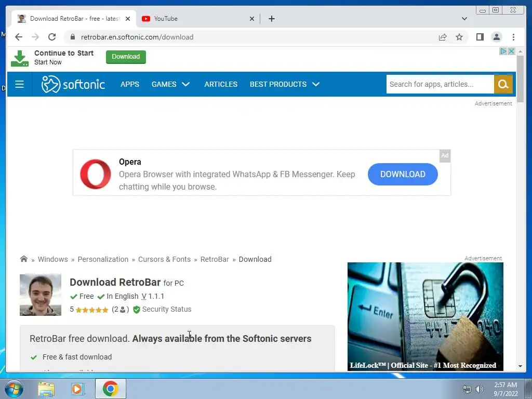Click the Continue to Start ad text
The height and width of the screenshot is (399, 532).
(64, 53)
